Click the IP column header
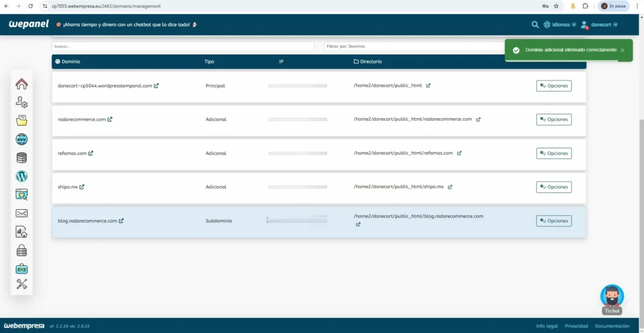This screenshot has height=333, width=644. tap(281, 62)
